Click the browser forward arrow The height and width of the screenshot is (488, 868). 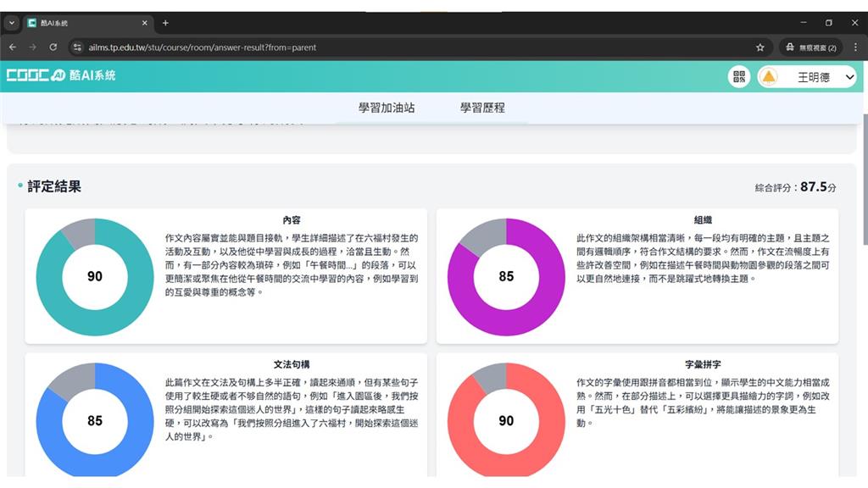point(32,47)
